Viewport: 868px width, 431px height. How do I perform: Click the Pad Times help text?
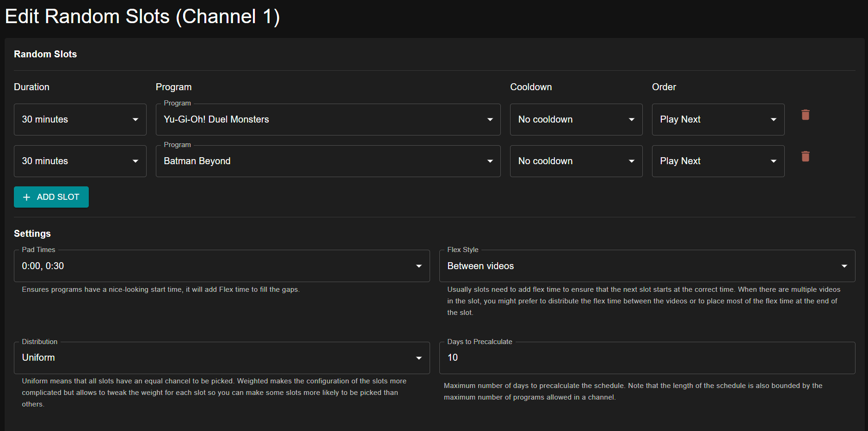click(x=160, y=289)
